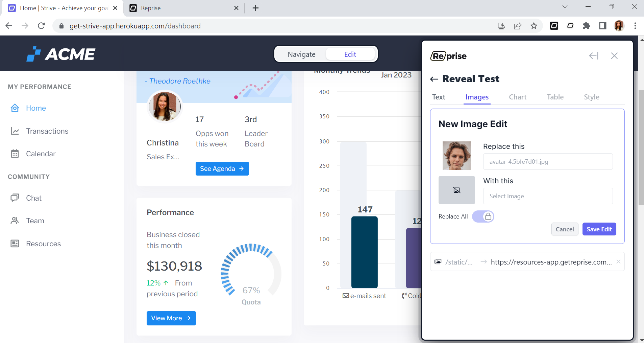Switch to Edit mode

click(350, 54)
